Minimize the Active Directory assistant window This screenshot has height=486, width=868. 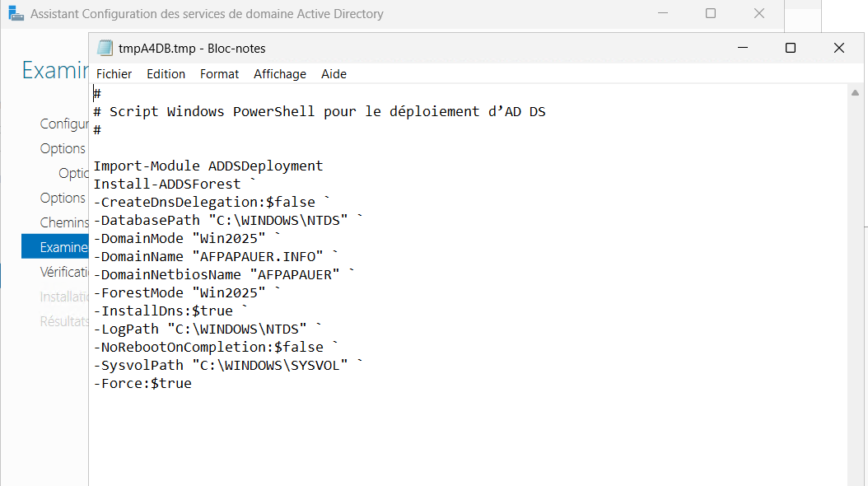663,14
